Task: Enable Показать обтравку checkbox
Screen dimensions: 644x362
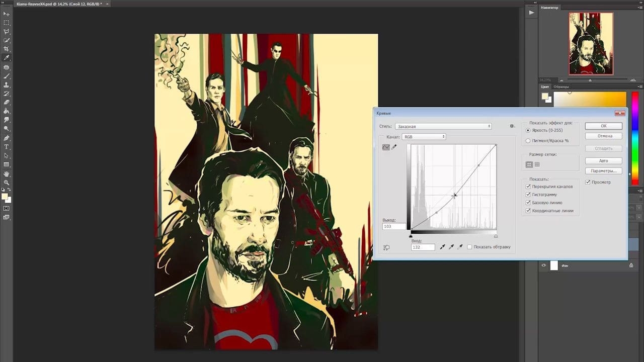Action: click(x=469, y=247)
